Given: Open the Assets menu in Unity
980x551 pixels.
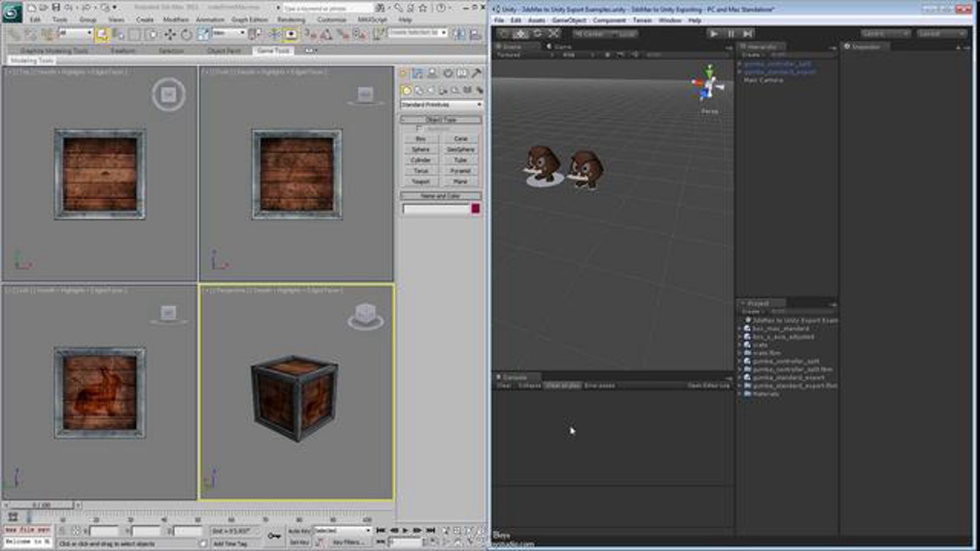Looking at the screenshot, I should coord(536,20).
